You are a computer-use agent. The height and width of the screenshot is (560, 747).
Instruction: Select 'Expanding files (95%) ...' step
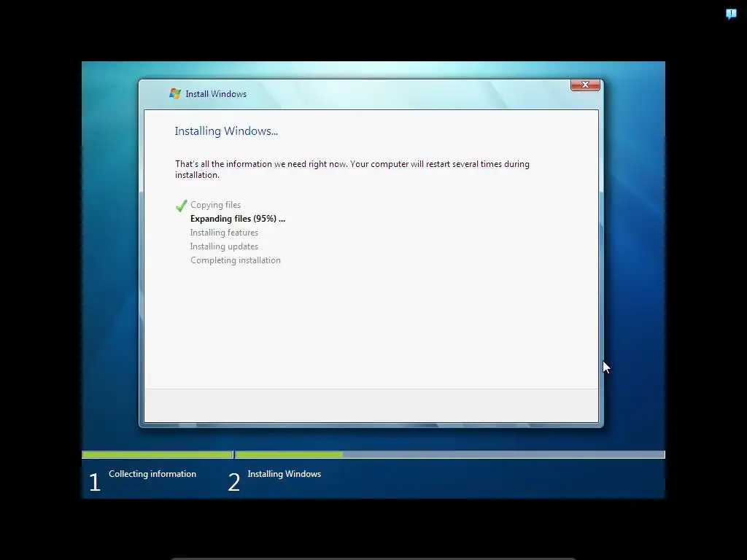(238, 219)
